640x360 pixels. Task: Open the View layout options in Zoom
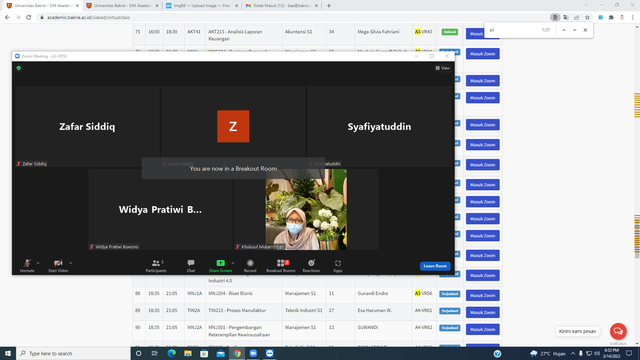442,68
